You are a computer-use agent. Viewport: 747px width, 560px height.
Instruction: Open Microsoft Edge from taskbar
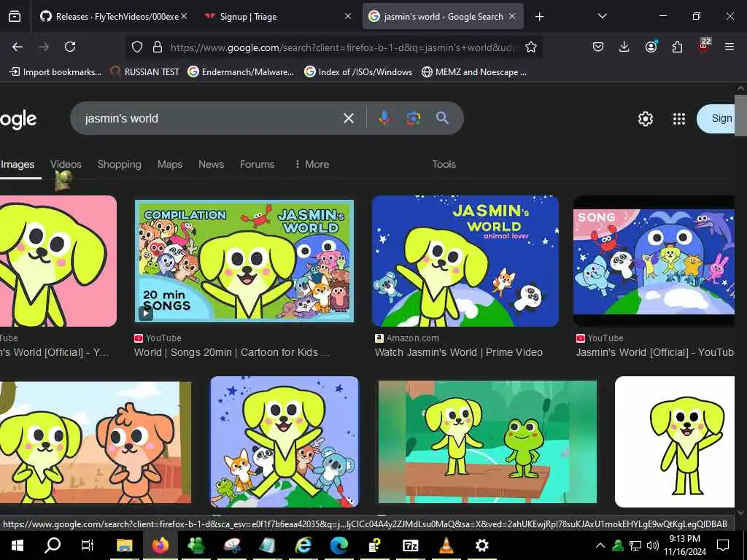pos(339,545)
